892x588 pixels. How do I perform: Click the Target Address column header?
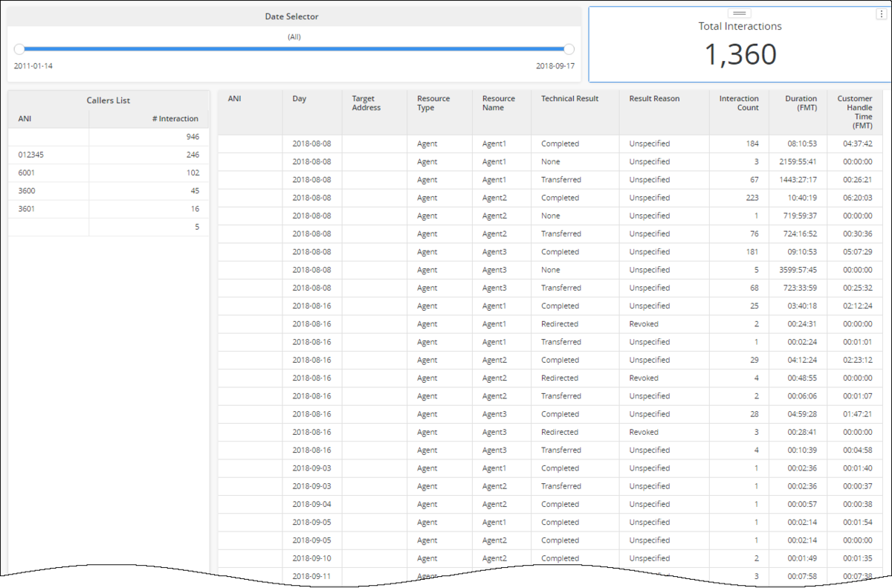pyautogui.click(x=366, y=103)
